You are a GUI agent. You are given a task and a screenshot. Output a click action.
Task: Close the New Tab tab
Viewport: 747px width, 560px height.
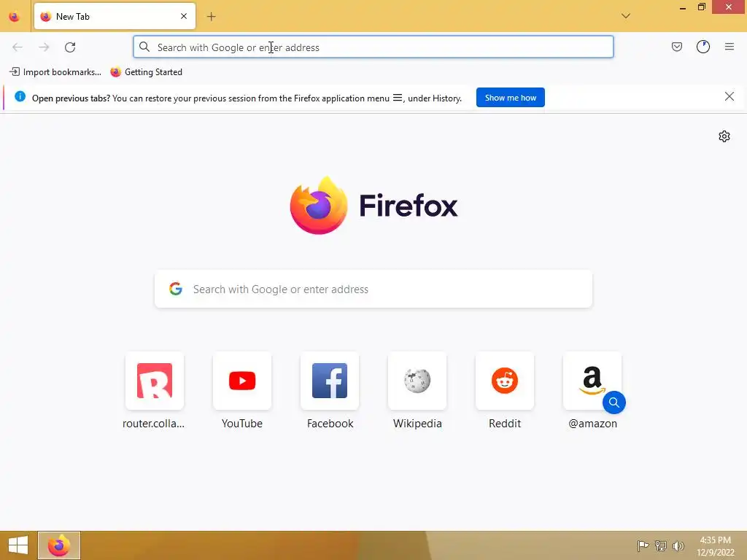pos(184,16)
